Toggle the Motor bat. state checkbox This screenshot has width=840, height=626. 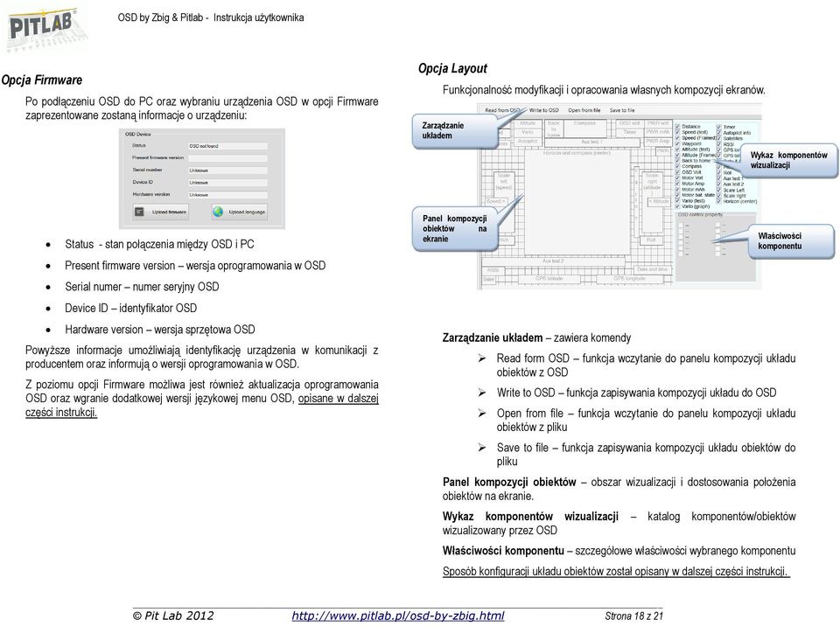click(x=677, y=195)
